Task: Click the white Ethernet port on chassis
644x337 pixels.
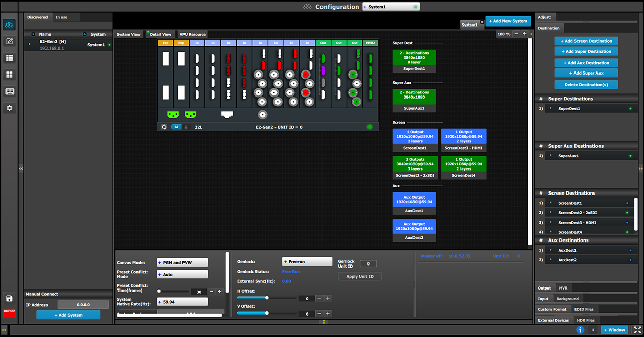Action: coord(227,115)
